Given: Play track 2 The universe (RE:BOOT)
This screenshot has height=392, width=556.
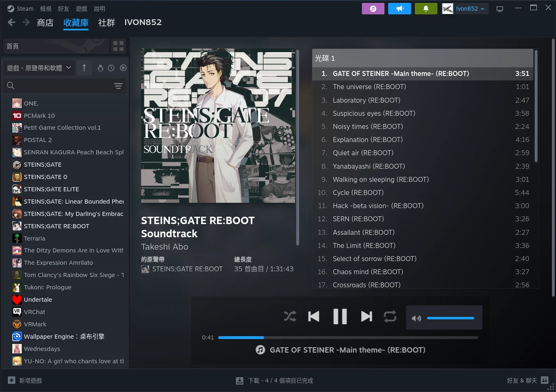Looking at the screenshot, I should (x=423, y=87).
